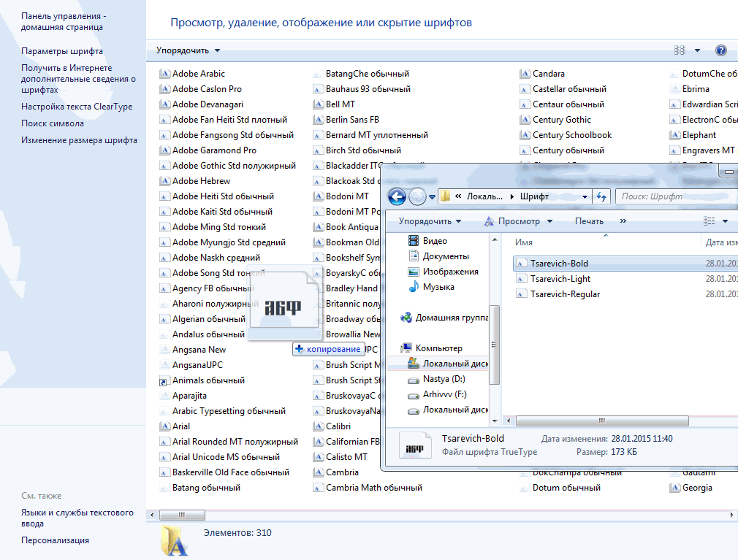This screenshot has width=738, height=560.
Task: Select the Bell MT font icon
Action: [318, 104]
